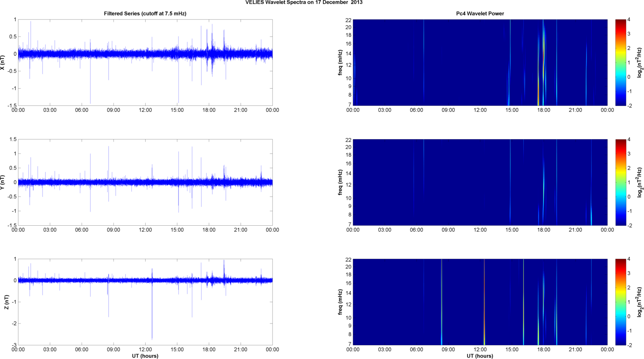This screenshot has height=359, width=644.
Task: Click the "12:00" tick under the X series plot
Action: click(x=145, y=110)
